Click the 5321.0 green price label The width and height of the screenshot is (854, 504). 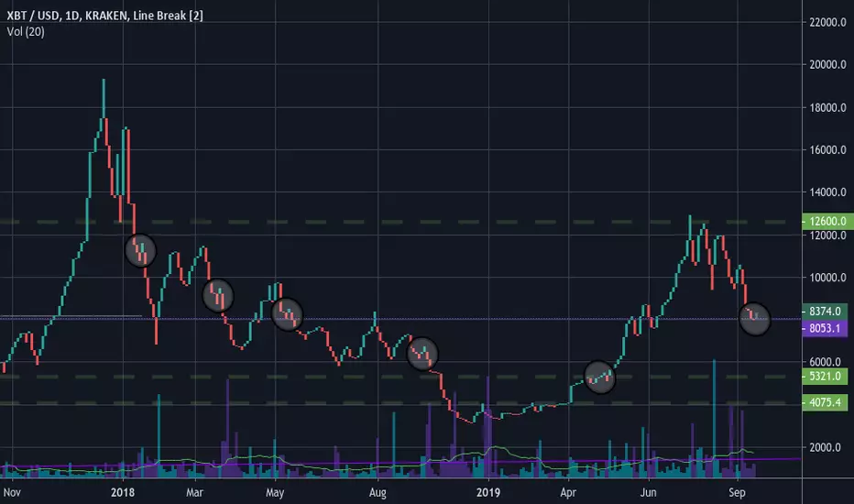click(x=825, y=376)
